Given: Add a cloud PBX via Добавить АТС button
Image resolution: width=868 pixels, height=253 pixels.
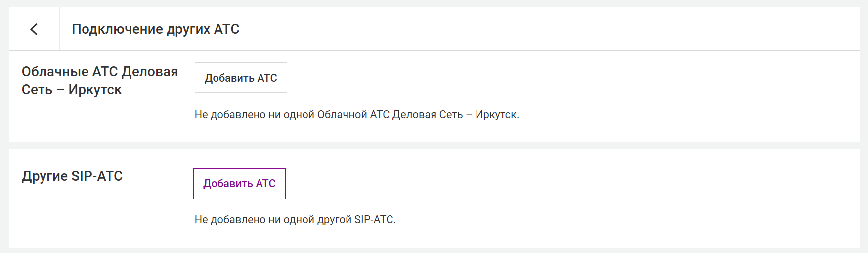Looking at the screenshot, I should 241,78.
